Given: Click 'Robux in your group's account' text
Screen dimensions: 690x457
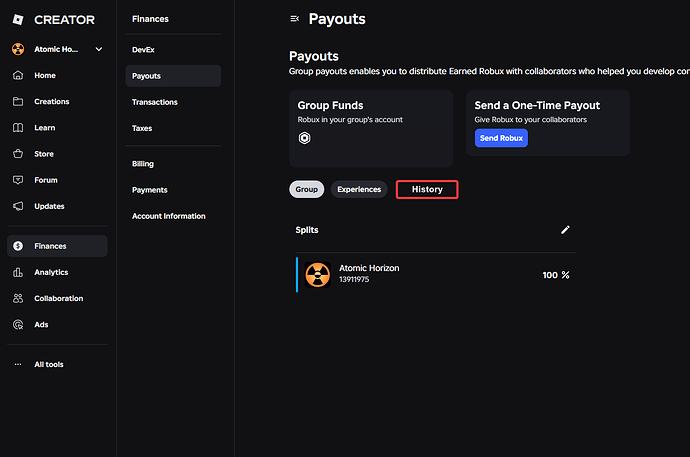Looking at the screenshot, I should click(x=350, y=120).
